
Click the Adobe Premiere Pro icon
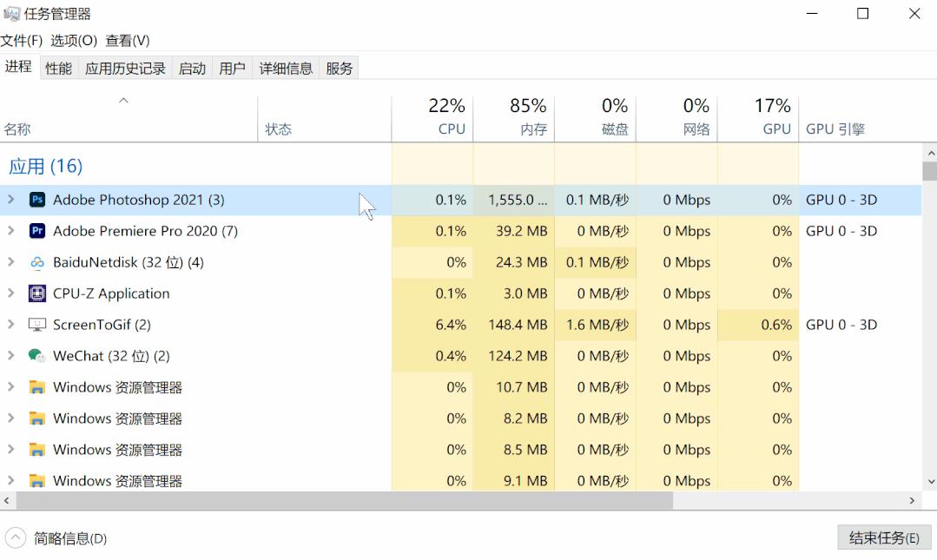click(x=37, y=231)
